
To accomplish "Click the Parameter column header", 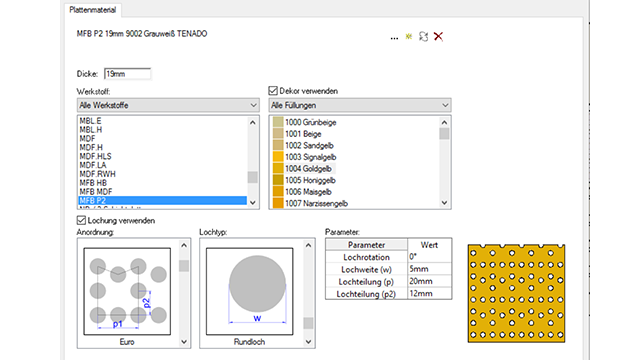I will [x=367, y=245].
